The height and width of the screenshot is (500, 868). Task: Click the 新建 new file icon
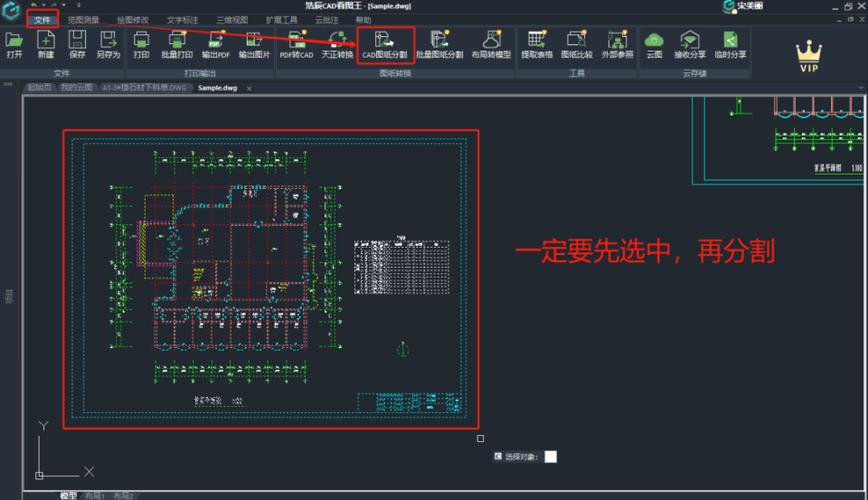46,44
